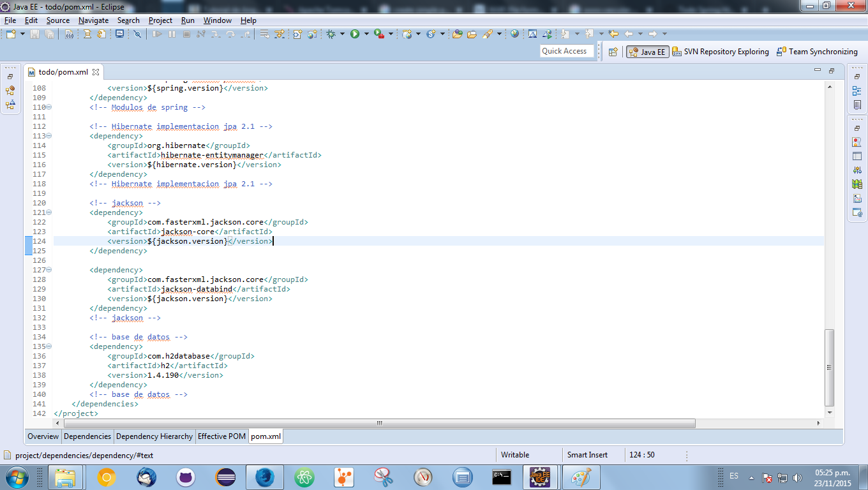
Task: Click the Last Edit Location icon
Action: pyautogui.click(x=613, y=34)
